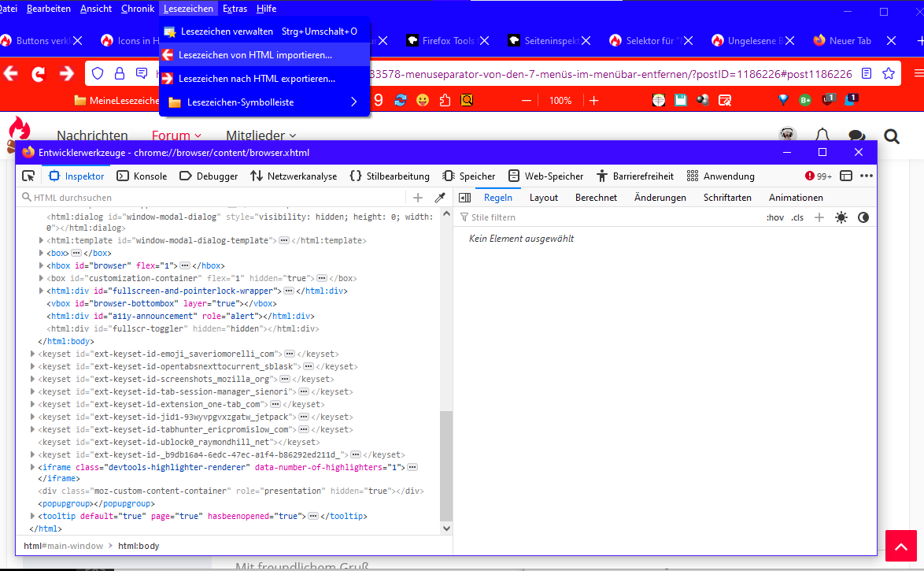Click the HTML durchsuchen search field
924x571 pixels.
click(x=213, y=198)
